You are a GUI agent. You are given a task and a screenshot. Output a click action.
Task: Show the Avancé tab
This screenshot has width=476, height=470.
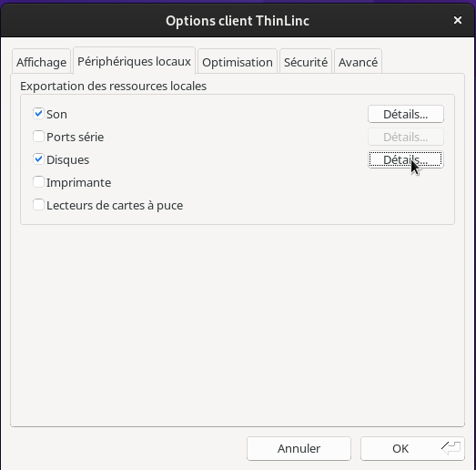click(358, 62)
